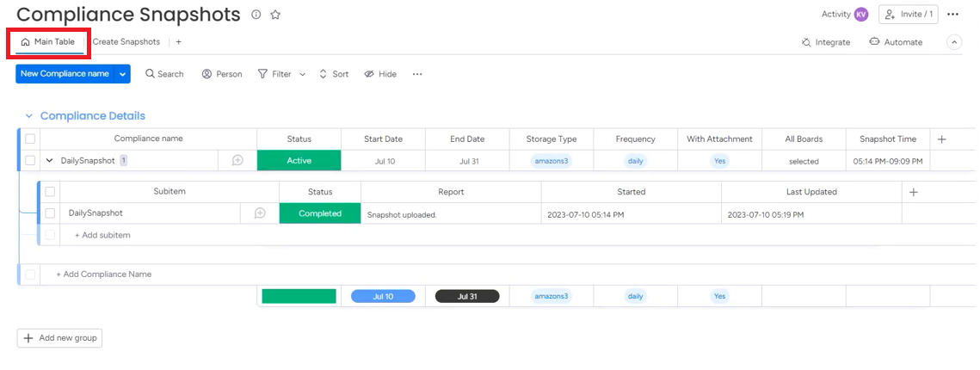
Task: Click the daily frequency tag in item row
Action: (x=635, y=161)
